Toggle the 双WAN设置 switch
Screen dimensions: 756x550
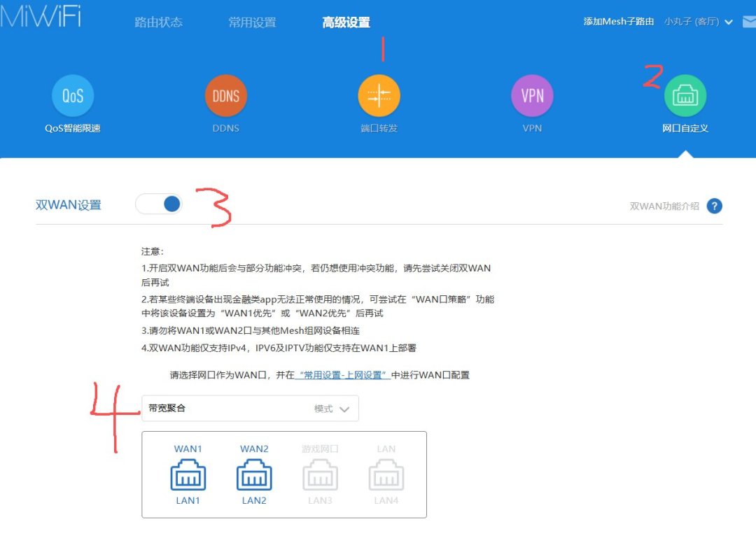click(159, 204)
